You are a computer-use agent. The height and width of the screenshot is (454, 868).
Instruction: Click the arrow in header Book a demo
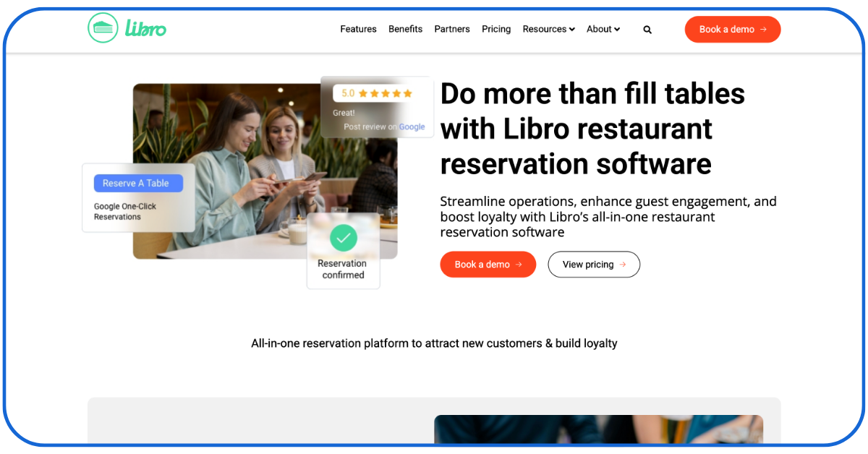coord(763,30)
